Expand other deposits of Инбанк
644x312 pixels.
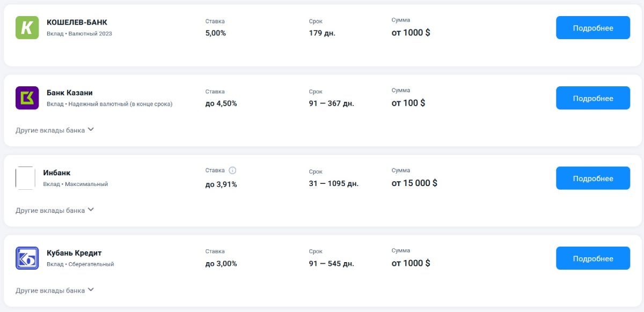click(55, 210)
